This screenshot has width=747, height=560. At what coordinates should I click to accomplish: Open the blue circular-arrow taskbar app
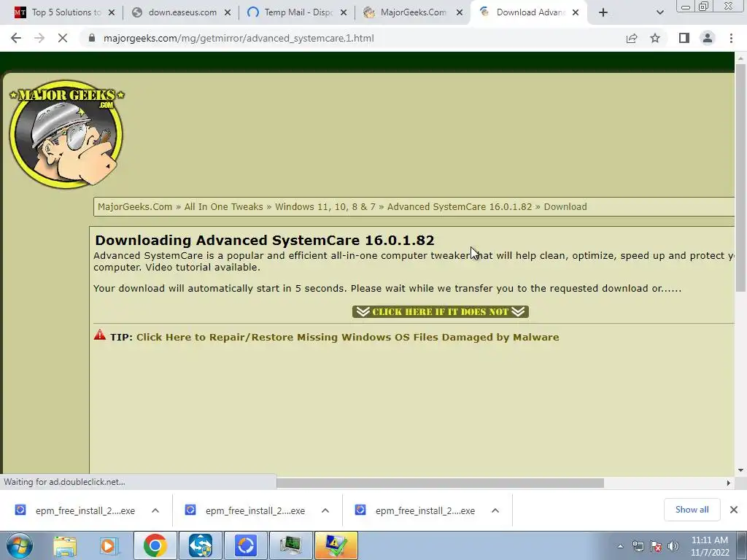click(246, 545)
